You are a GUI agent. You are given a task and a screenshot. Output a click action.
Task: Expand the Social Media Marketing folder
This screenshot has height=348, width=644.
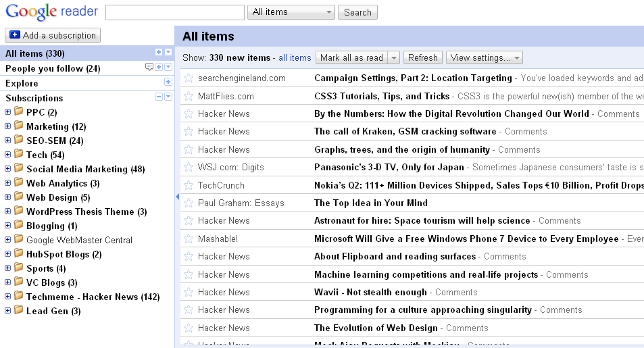8,168
